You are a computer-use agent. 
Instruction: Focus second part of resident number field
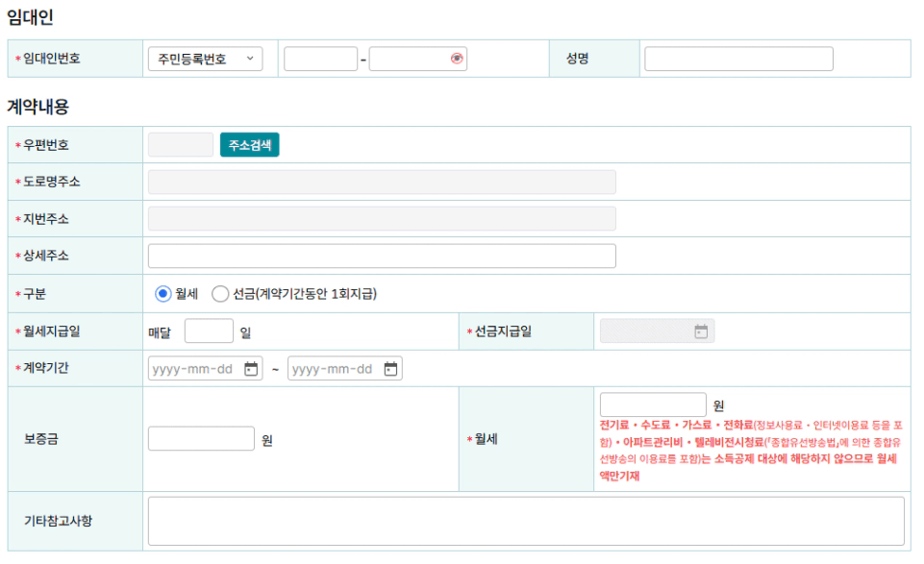coord(418,59)
